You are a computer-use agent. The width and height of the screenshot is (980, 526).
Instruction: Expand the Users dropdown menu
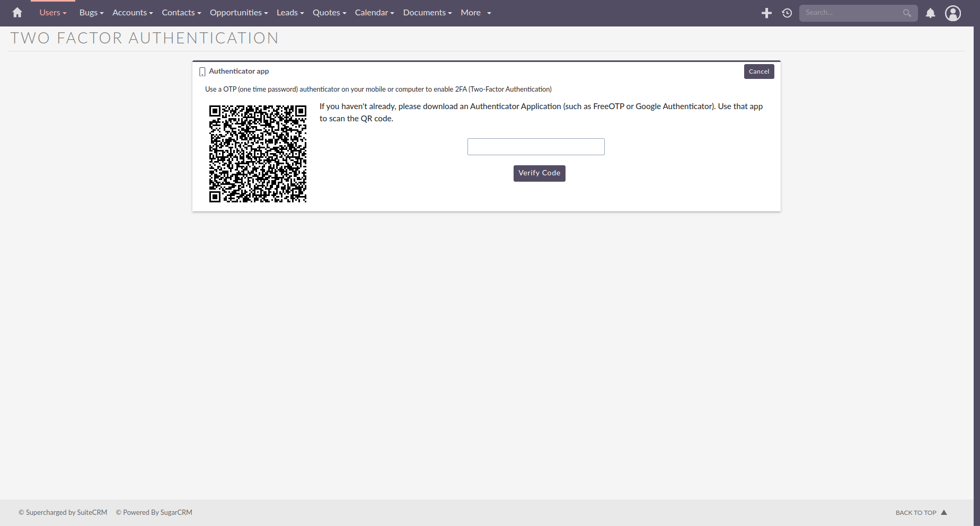point(52,12)
